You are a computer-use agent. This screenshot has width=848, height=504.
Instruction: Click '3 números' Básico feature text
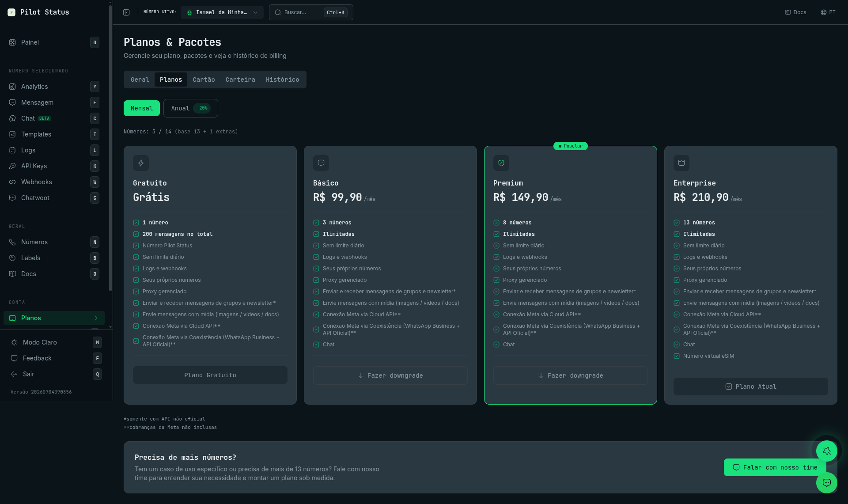pyautogui.click(x=337, y=223)
